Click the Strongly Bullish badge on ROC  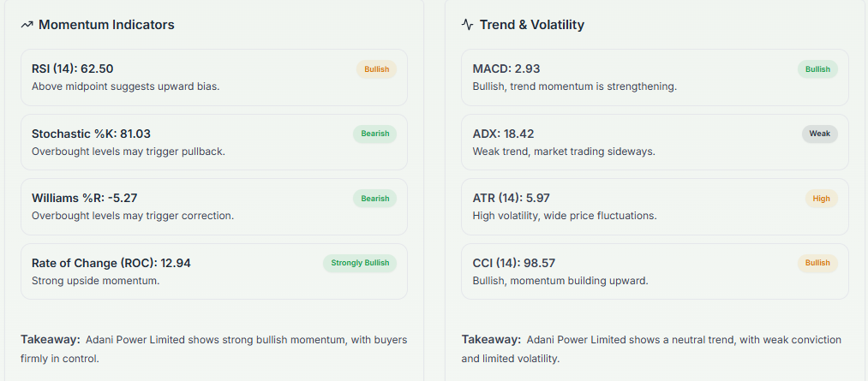point(360,263)
